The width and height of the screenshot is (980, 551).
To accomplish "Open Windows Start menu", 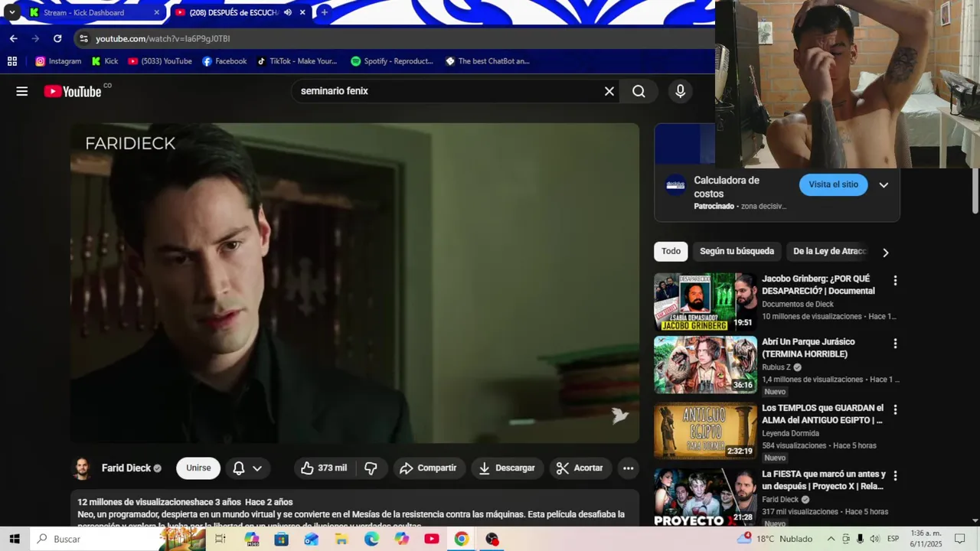I will click(x=14, y=539).
